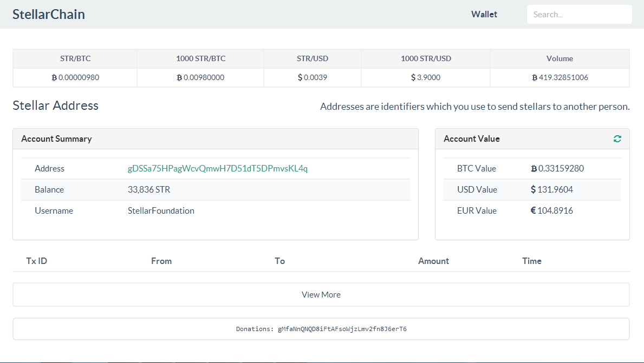Viewport: 644px width, 363px height.
Task: Go to the StellarChain home logo
Action: coord(49,15)
